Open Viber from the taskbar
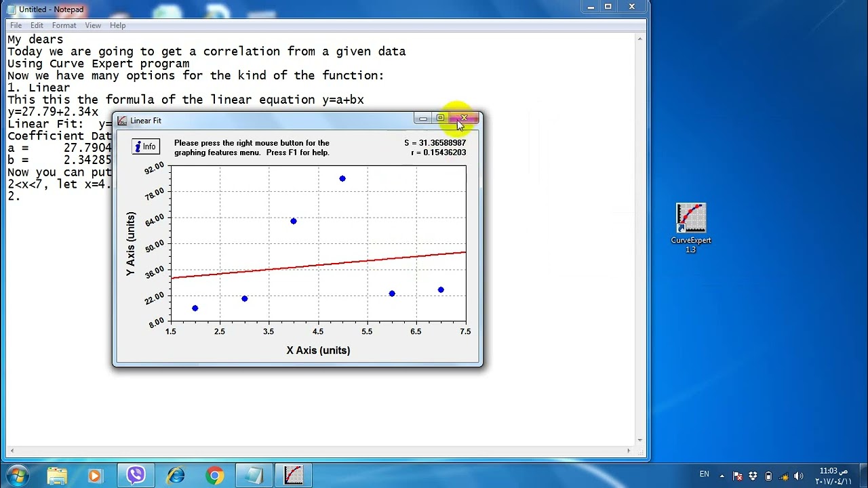 tap(136, 475)
